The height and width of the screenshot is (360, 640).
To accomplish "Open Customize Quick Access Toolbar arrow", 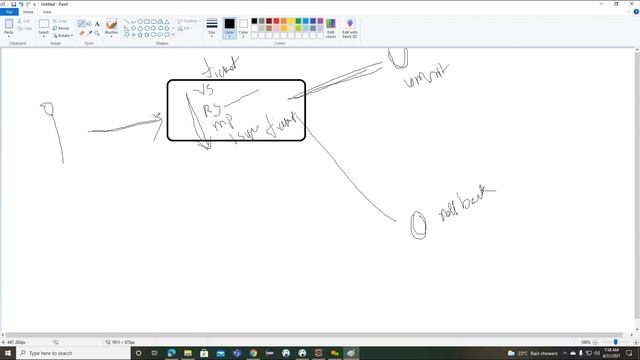I will 35,4.
